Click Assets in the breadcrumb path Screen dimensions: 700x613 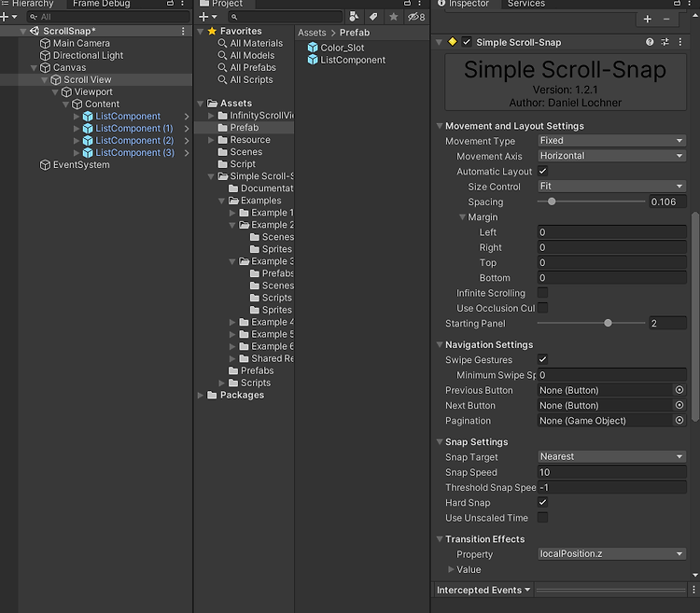coord(312,33)
